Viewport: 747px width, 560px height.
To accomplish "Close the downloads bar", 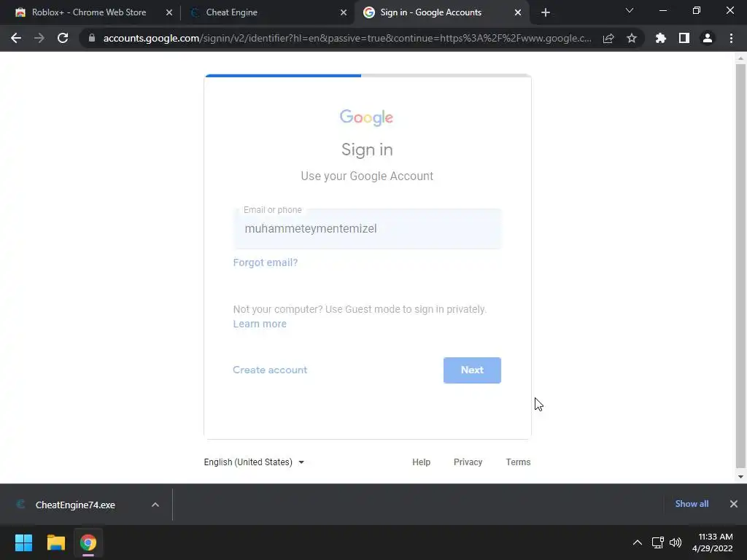I will [x=734, y=504].
